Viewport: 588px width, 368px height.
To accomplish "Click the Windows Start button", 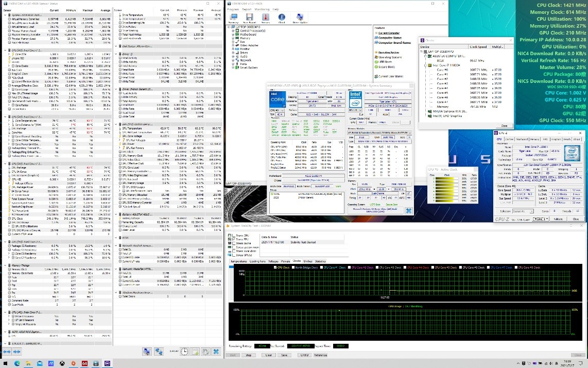I will coord(6,363).
